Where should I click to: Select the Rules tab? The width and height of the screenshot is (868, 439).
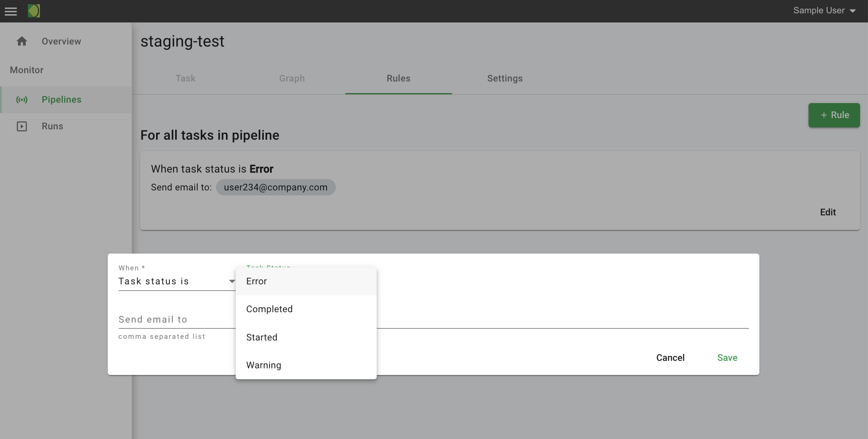click(x=398, y=79)
